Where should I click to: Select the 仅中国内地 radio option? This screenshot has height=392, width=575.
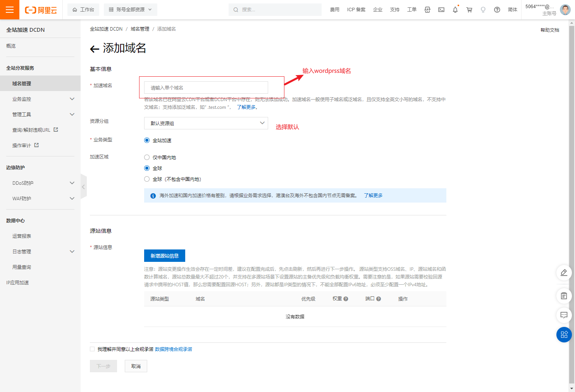147,157
